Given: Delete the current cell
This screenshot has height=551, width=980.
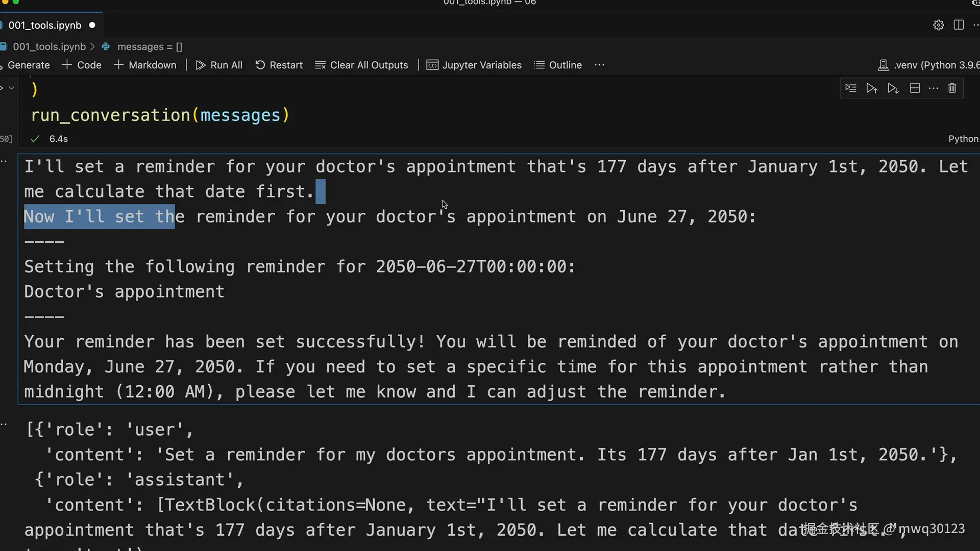Looking at the screenshot, I should pos(952,88).
